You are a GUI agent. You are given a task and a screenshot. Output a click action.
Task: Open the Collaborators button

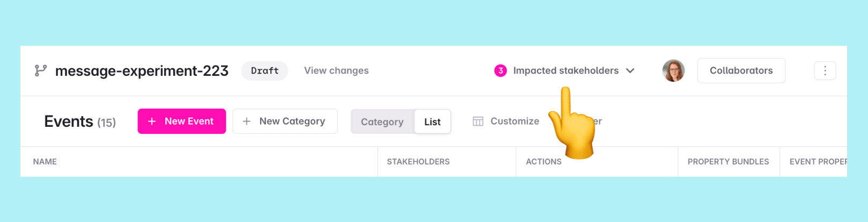741,70
